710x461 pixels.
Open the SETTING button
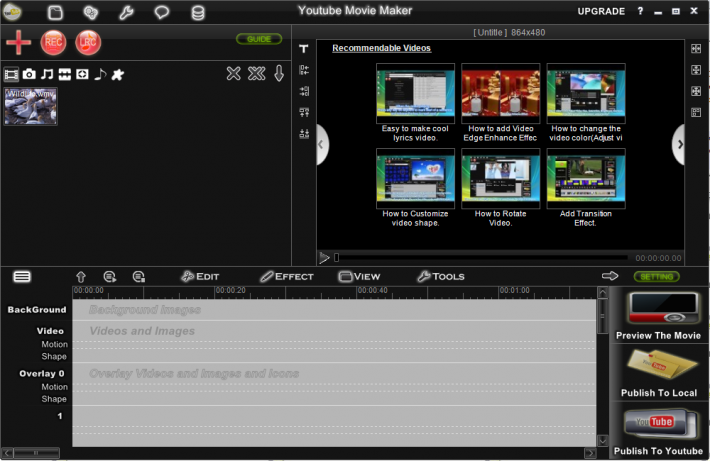pyautogui.click(x=657, y=276)
